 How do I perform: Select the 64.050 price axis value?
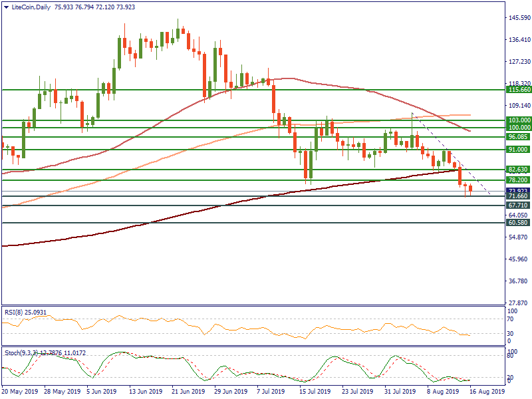click(519, 215)
